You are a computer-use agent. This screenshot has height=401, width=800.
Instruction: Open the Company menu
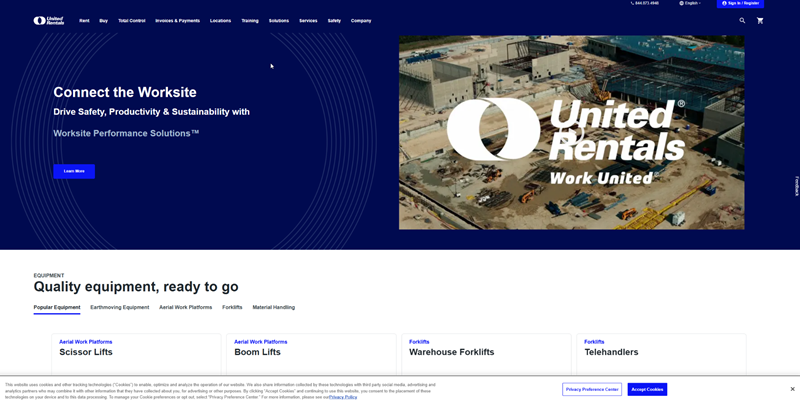coord(361,21)
